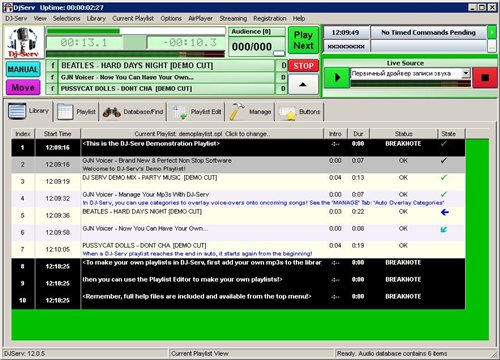
Task: Click the Status column header
Action: click(403, 134)
